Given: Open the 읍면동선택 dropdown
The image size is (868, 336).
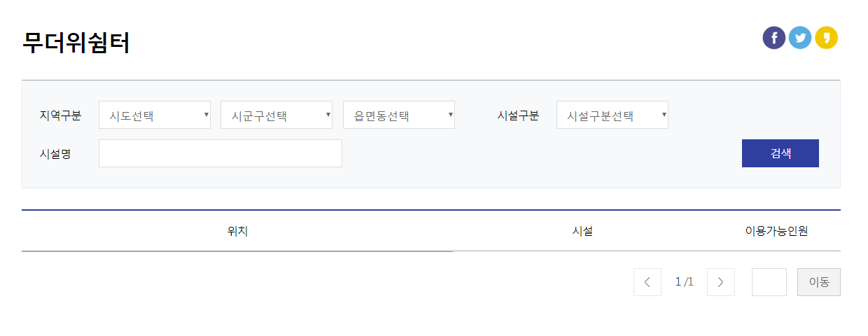Looking at the screenshot, I should 399,115.
